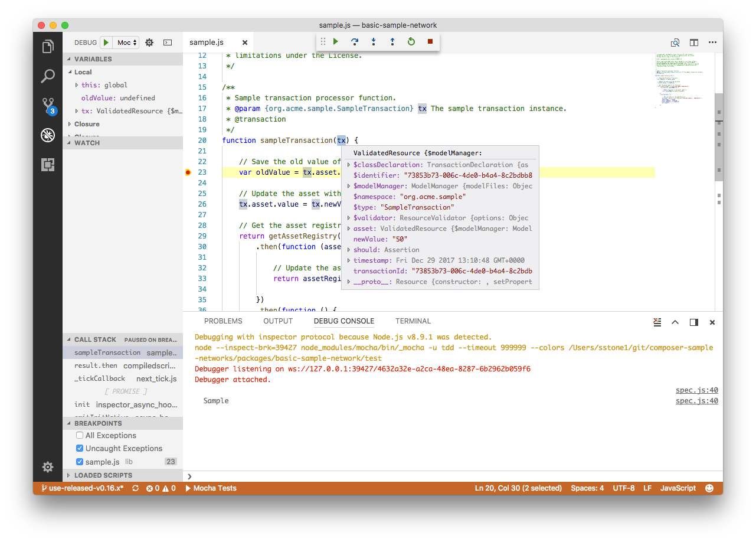Continue execution with the green play icon

[x=336, y=41]
